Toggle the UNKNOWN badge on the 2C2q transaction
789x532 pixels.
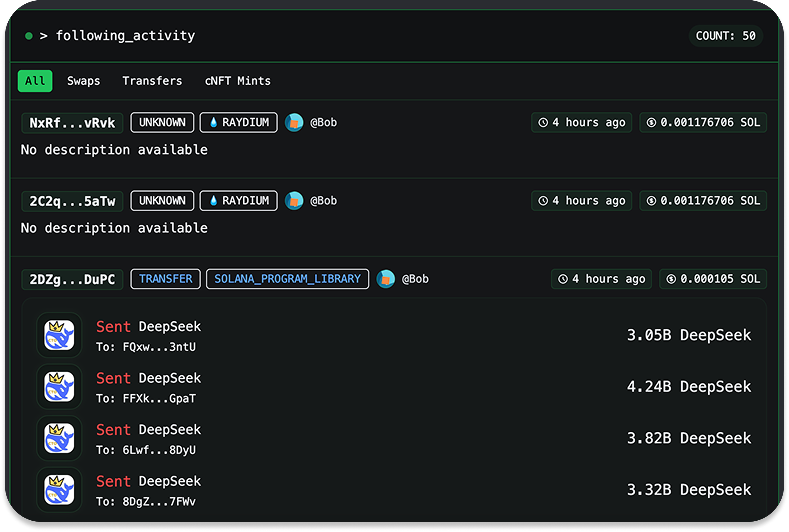click(x=162, y=201)
